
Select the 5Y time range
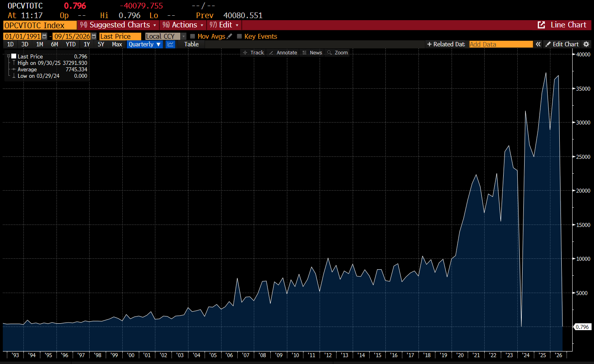pos(101,44)
